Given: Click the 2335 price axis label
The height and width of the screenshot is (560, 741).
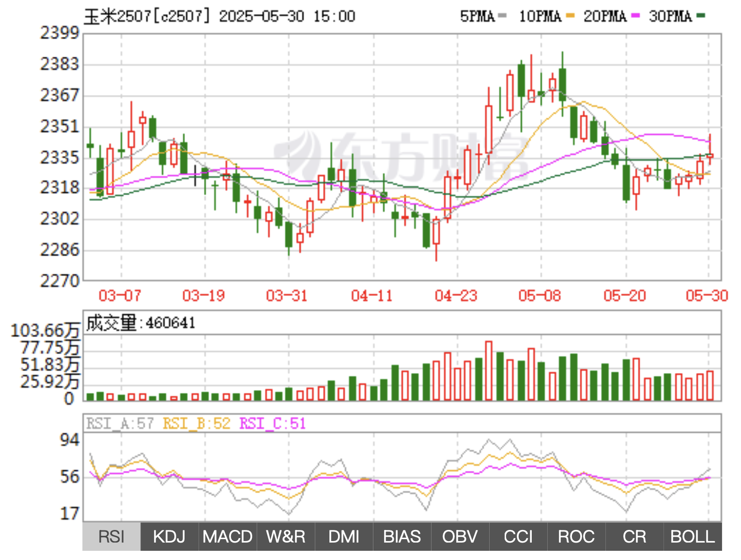Looking at the screenshot, I should (60, 157).
